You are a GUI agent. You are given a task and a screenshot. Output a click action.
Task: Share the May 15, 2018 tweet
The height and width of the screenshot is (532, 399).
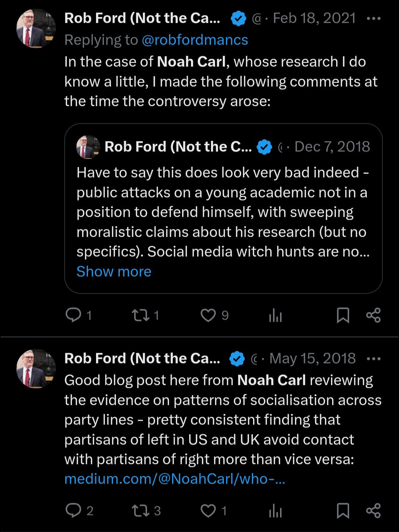pos(373,511)
